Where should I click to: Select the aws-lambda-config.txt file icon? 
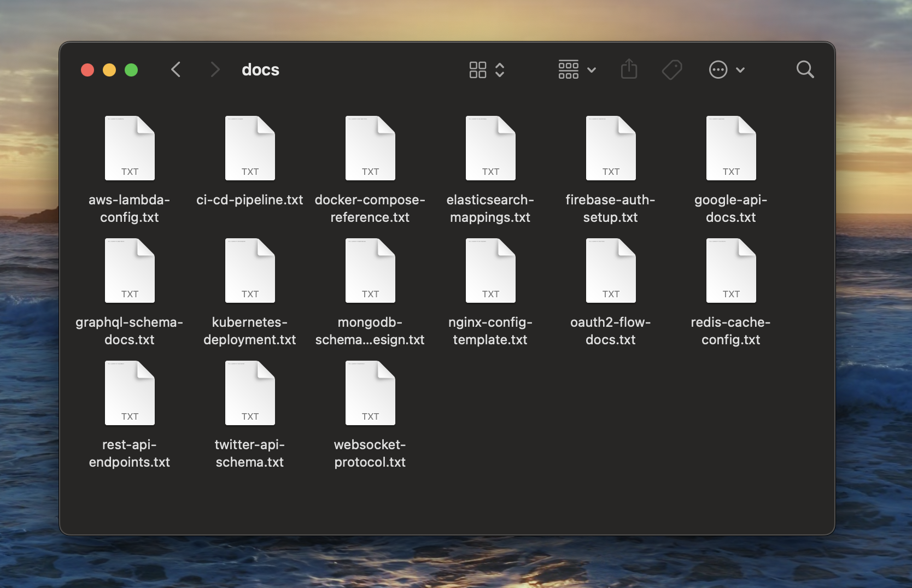130,148
